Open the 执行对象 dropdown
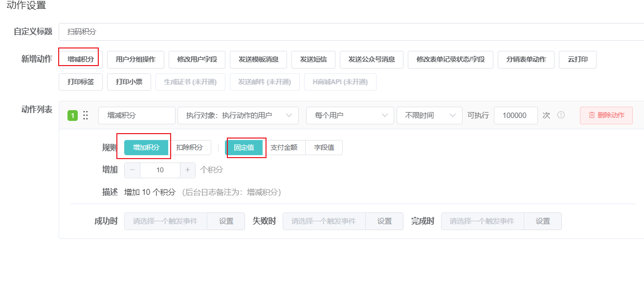This screenshot has width=644, height=303. (238, 116)
